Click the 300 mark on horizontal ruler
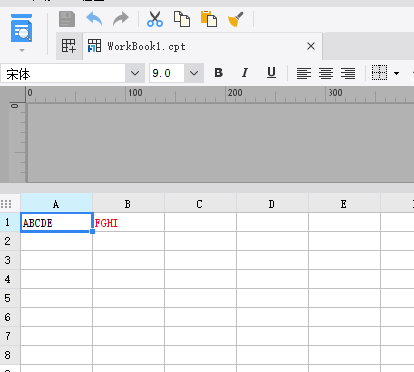The image size is (414, 372). tap(335, 93)
